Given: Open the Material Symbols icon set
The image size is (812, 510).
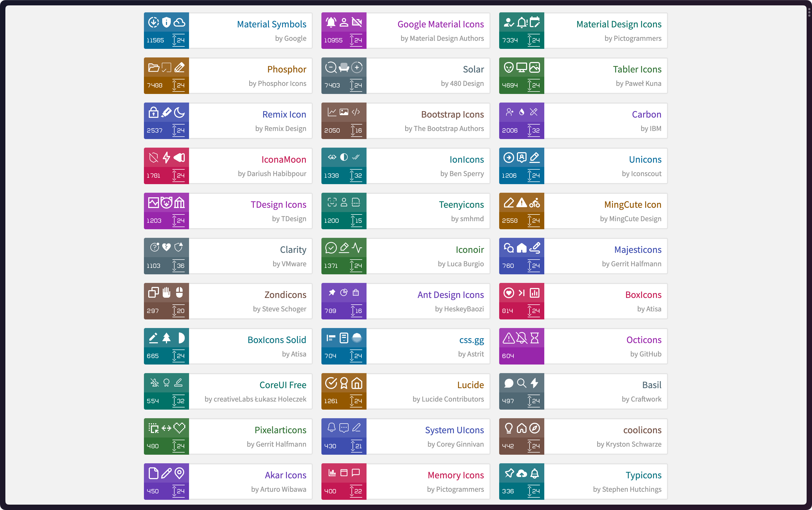Looking at the screenshot, I should pos(228,31).
